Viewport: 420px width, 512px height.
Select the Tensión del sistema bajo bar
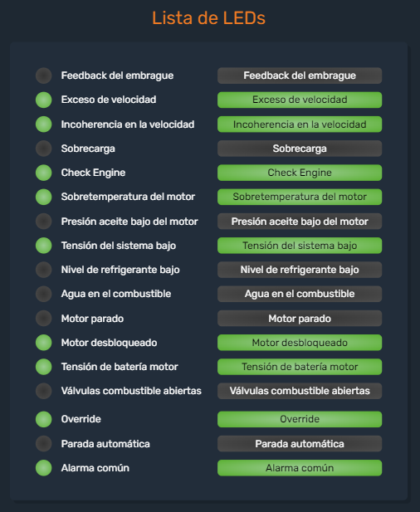click(300, 246)
